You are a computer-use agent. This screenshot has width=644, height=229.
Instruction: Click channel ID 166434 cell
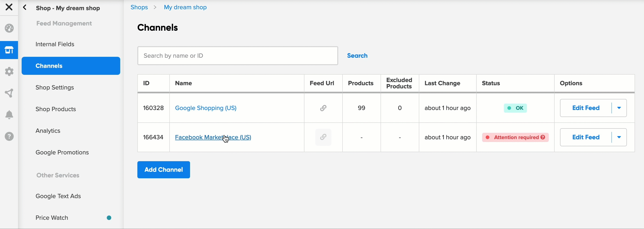pos(153,137)
